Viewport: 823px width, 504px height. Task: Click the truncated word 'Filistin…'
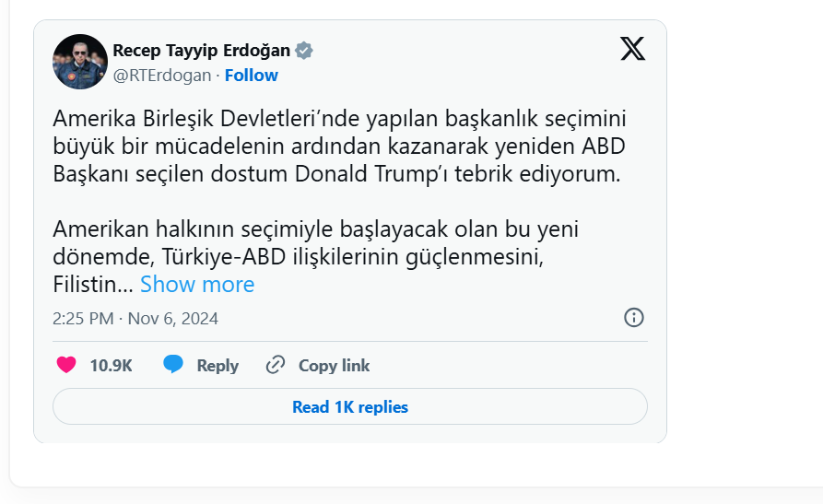click(x=93, y=285)
